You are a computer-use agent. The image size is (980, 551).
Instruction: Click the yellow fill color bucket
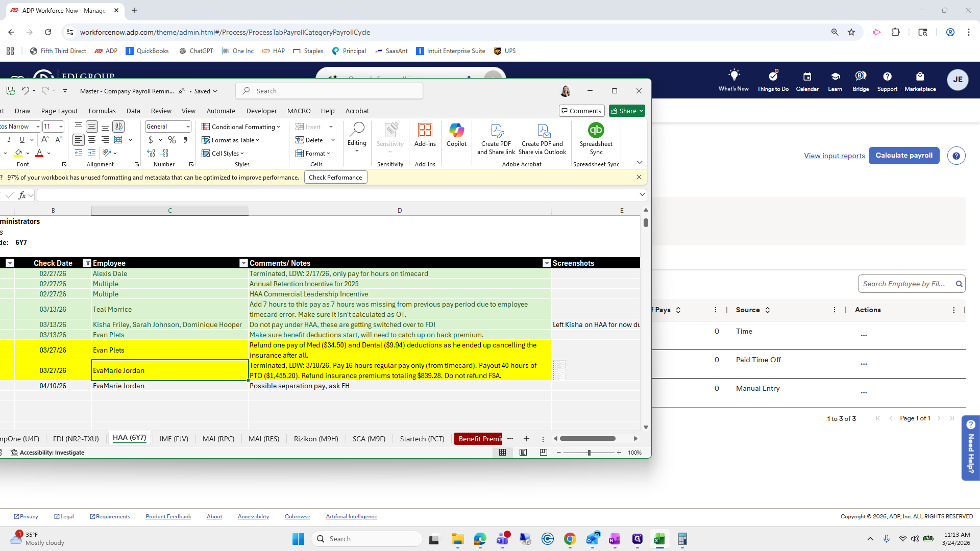pyautogui.click(x=18, y=153)
